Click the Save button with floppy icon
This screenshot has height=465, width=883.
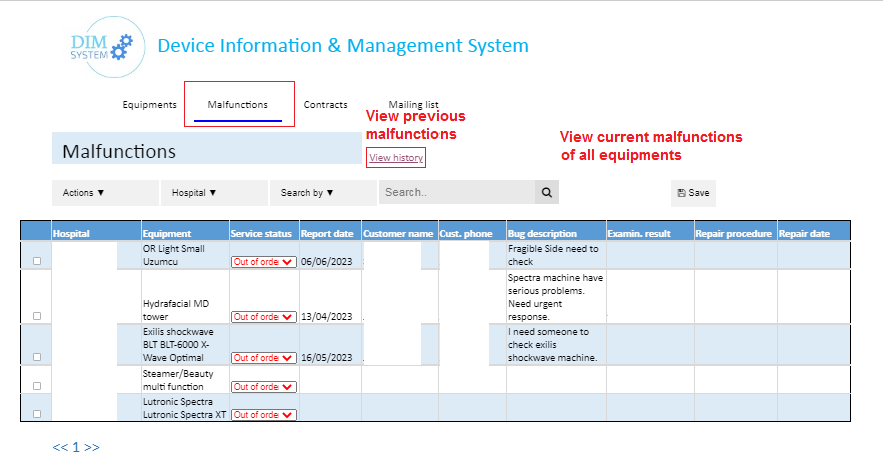(x=693, y=193)
